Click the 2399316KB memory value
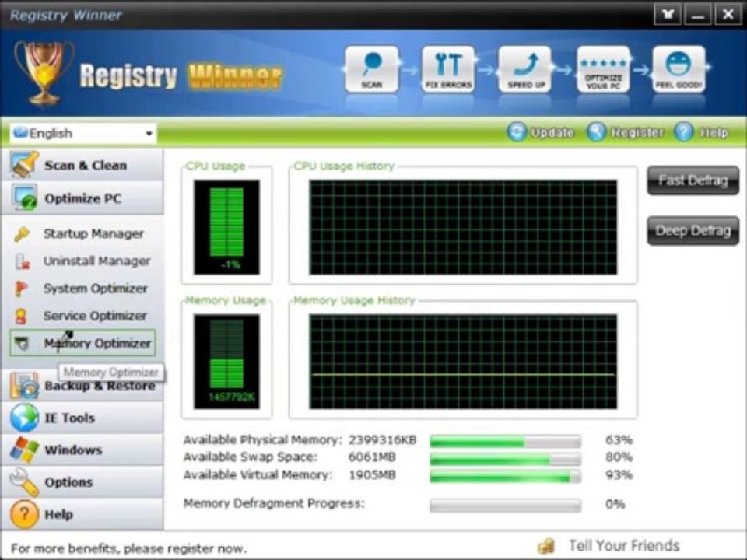The width and height of the screenshot is (747, 560). pos(383,440)
